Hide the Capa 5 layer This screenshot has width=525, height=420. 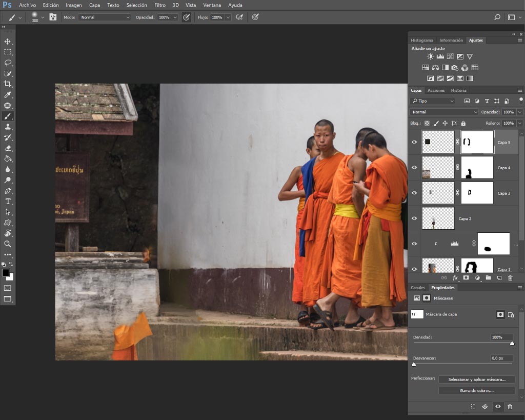click(x=414, y=142)
